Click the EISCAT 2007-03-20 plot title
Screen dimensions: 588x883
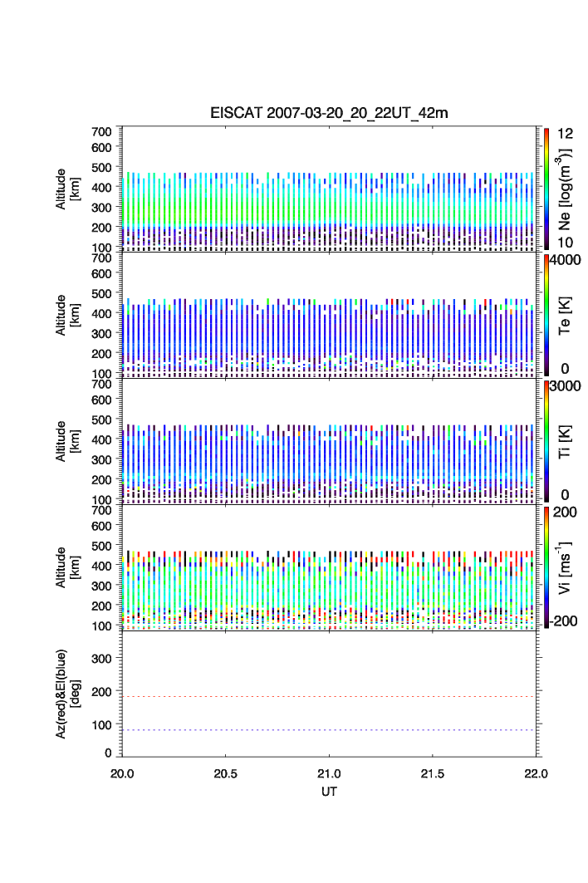[x=329, y=114]
